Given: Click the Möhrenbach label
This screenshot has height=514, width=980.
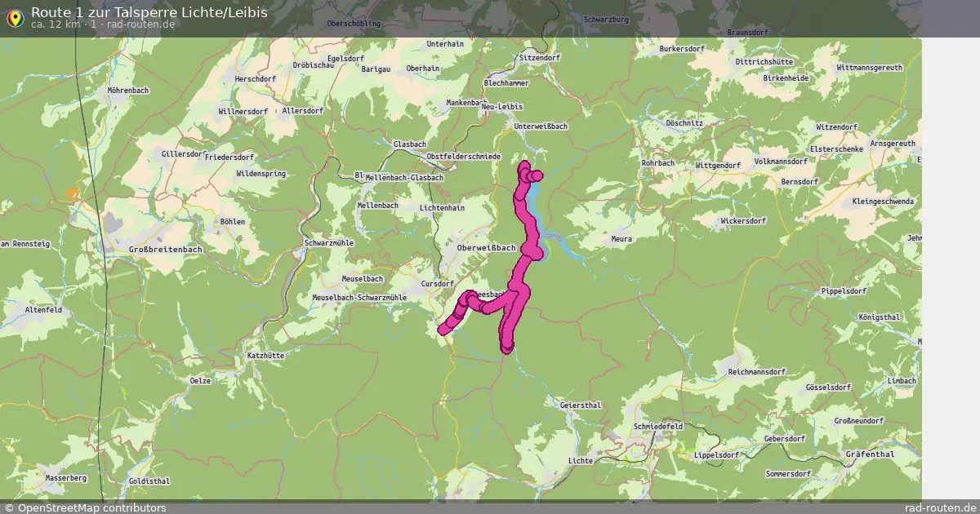Looking at the screenshot, I should (128, 91).
